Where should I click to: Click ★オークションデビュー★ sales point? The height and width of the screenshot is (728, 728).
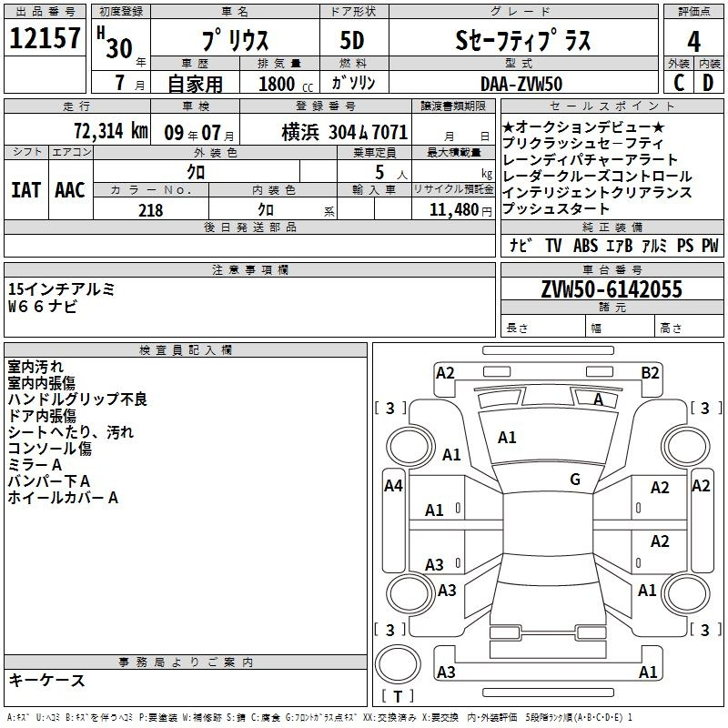[583, 126]
